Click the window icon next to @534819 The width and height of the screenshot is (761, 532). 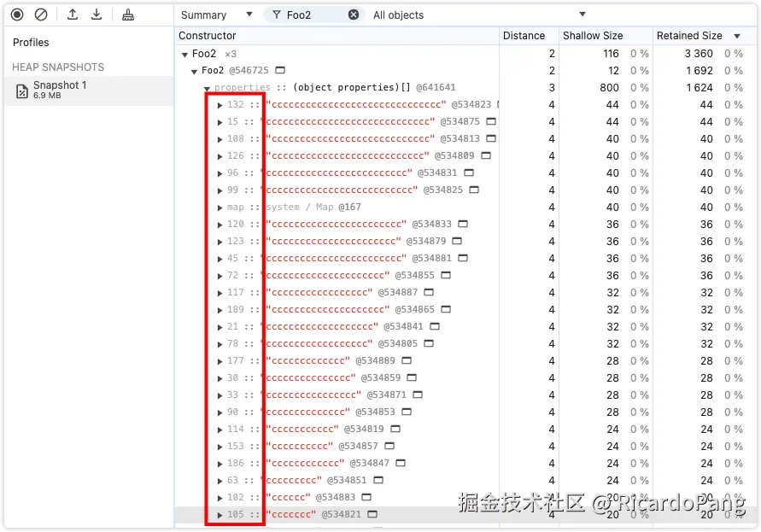click(395, 429)
